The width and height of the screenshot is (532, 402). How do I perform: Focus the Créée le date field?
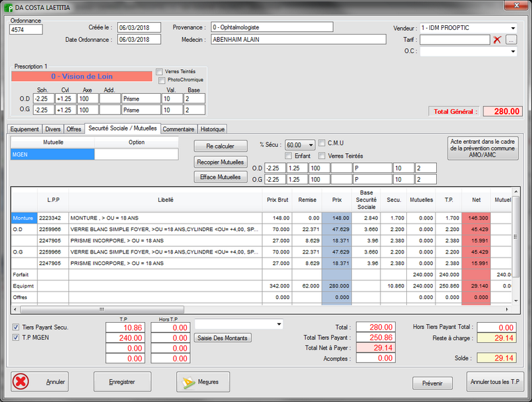(139, 27)
